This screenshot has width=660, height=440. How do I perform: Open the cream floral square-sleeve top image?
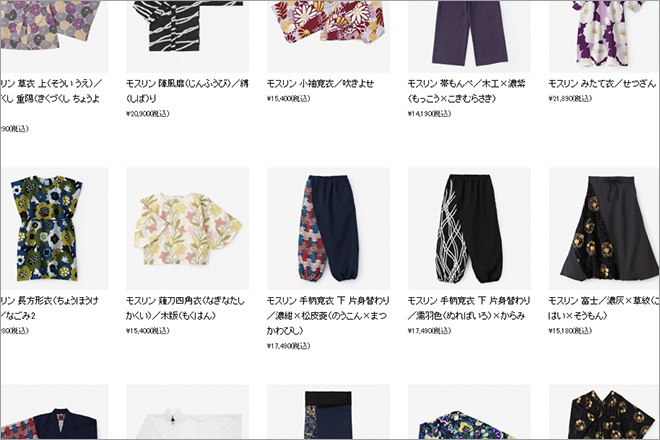(x=188, y=229)
